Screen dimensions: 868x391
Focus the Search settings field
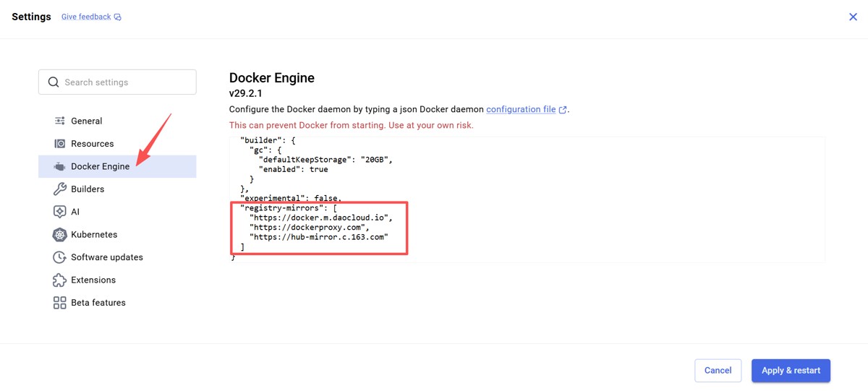117,82
